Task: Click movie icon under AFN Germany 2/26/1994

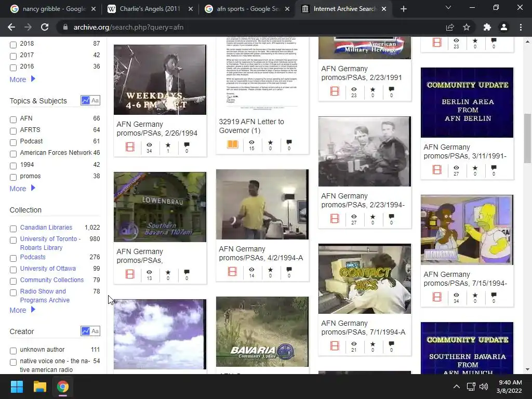Action: click(130, 147)
